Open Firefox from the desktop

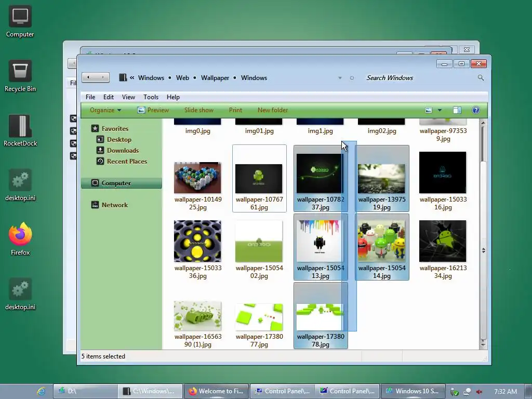tap(20, 239)
